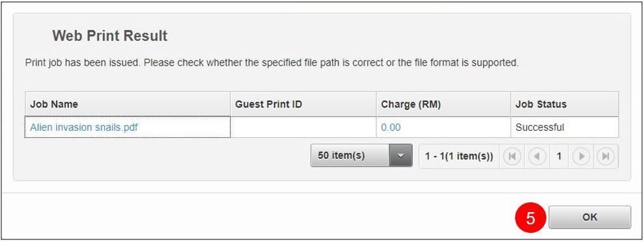Go to the previous results page
644x242 pixels.
[537, 156]
